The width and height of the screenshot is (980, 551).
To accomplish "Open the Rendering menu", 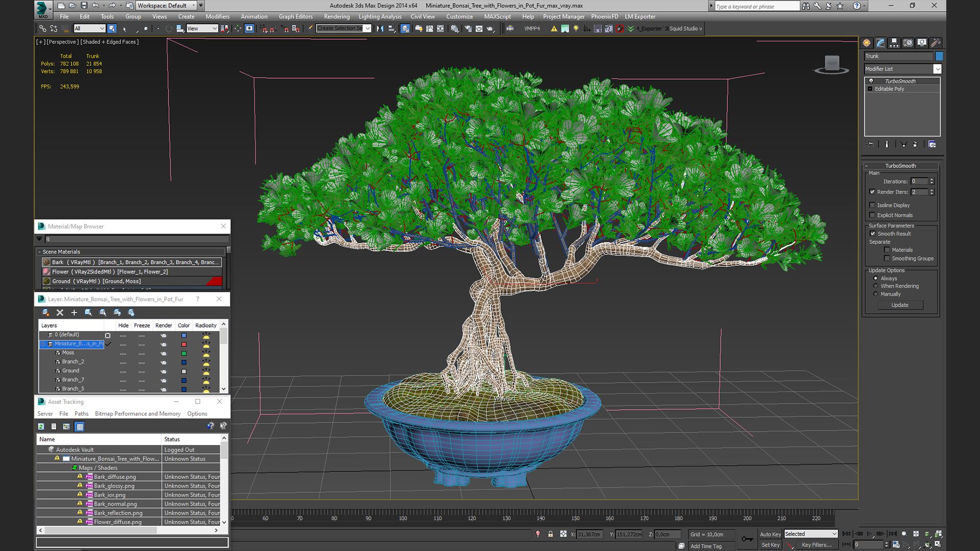I will (336, 17).
